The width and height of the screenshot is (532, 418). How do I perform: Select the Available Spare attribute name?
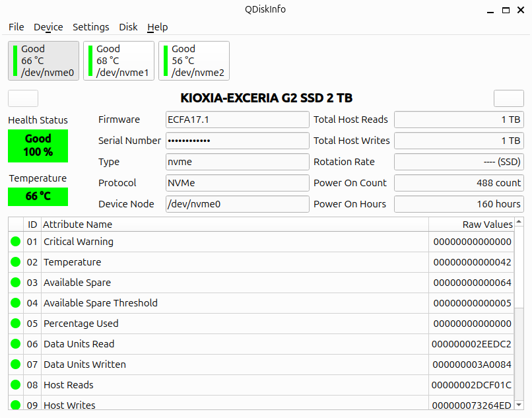tap(77, 283)
